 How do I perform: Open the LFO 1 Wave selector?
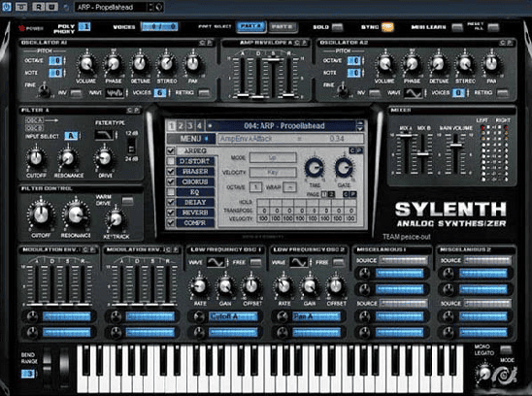point(216,262)
